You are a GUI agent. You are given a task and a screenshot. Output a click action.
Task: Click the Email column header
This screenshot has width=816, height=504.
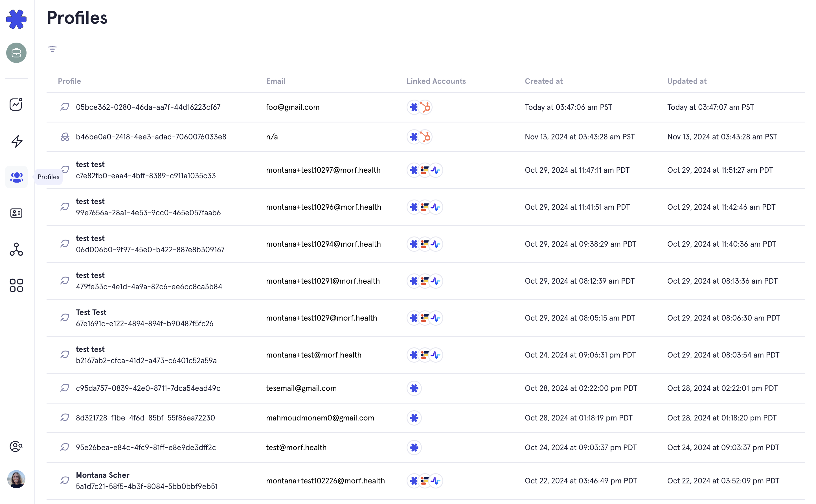[276, 81]
